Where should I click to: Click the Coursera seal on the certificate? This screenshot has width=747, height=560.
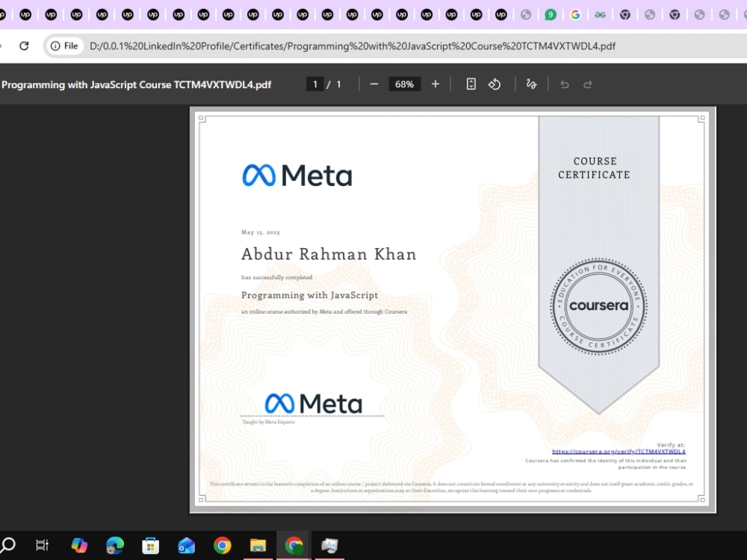tap(599, 305)
